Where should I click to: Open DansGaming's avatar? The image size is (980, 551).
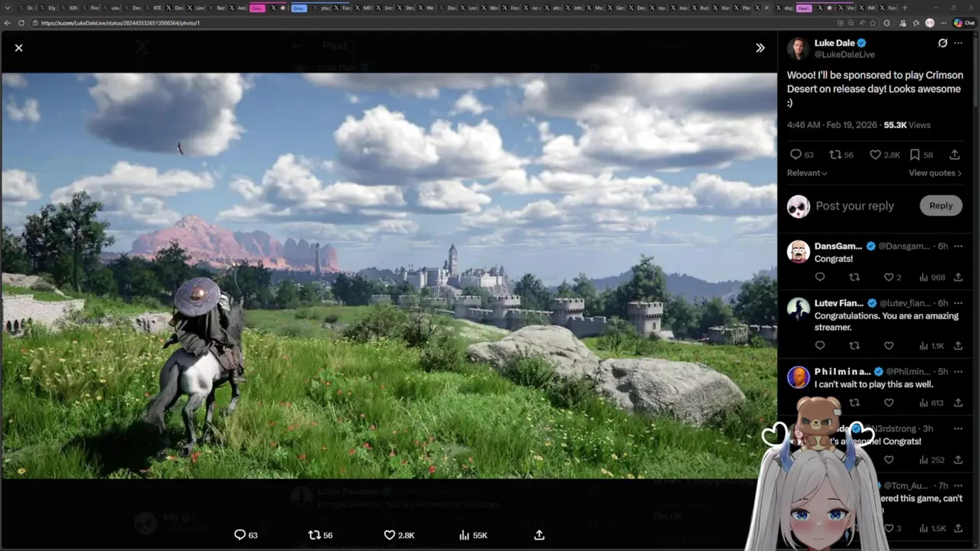pyautogui.click(x=799, y=251)
